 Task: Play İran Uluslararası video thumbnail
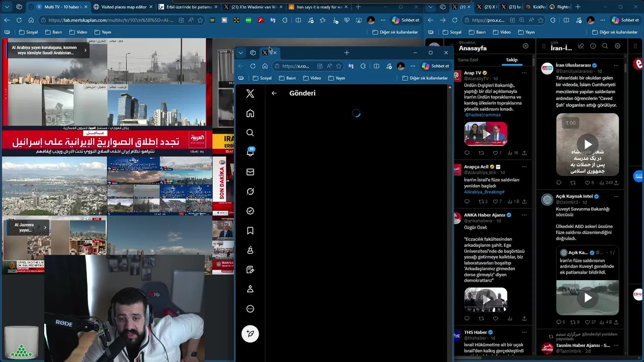click(x=588, y=144)
